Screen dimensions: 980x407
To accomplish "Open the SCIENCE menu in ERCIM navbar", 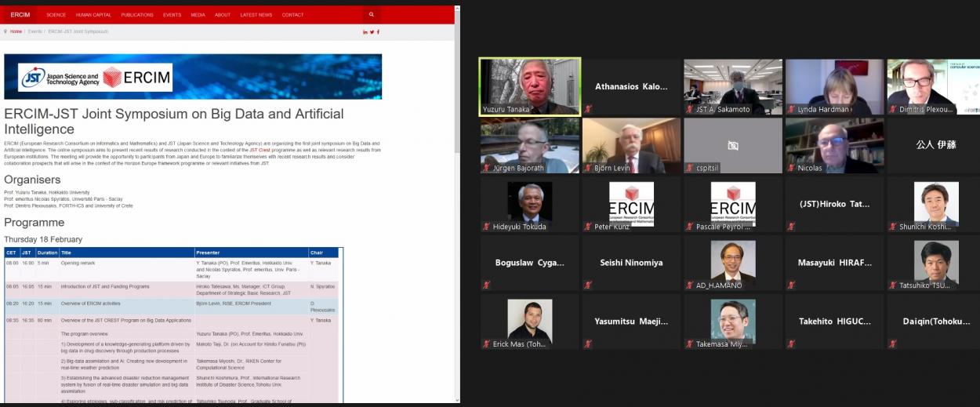I will [56, 15].
